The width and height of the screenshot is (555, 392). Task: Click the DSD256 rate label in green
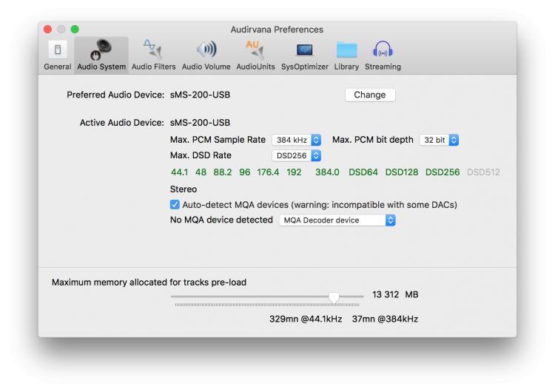[443, 172]
